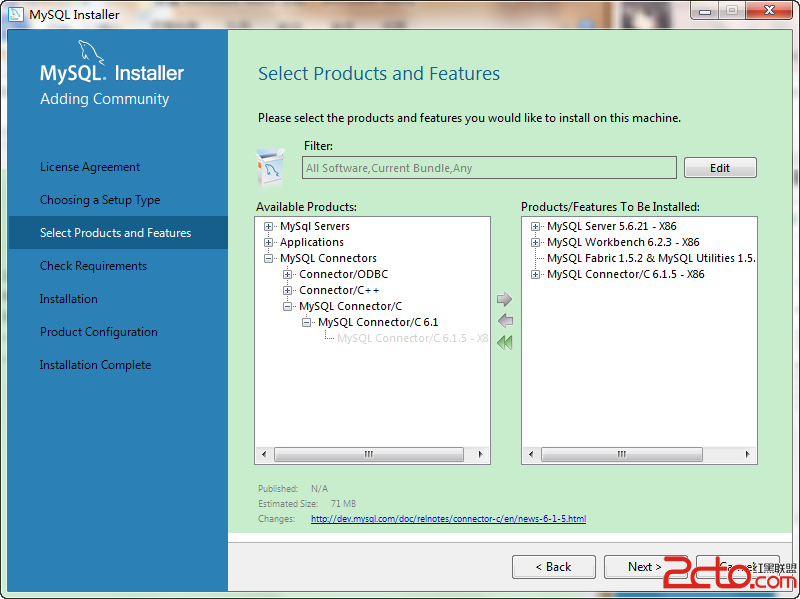Click Available Products scroll left arrow

point(264,454)
